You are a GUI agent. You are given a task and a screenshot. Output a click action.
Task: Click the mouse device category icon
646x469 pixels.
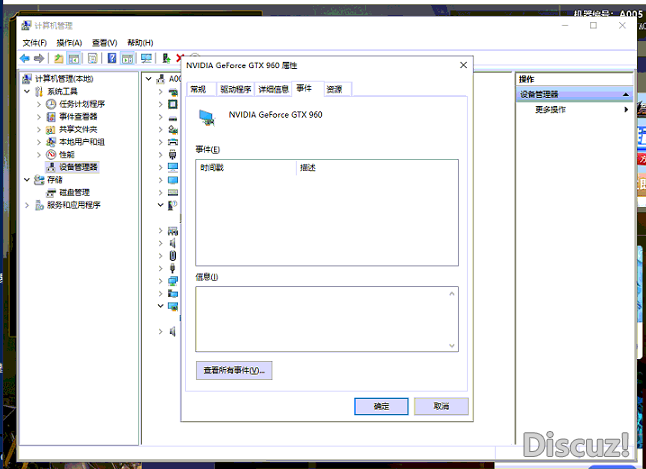coord(173,256)
